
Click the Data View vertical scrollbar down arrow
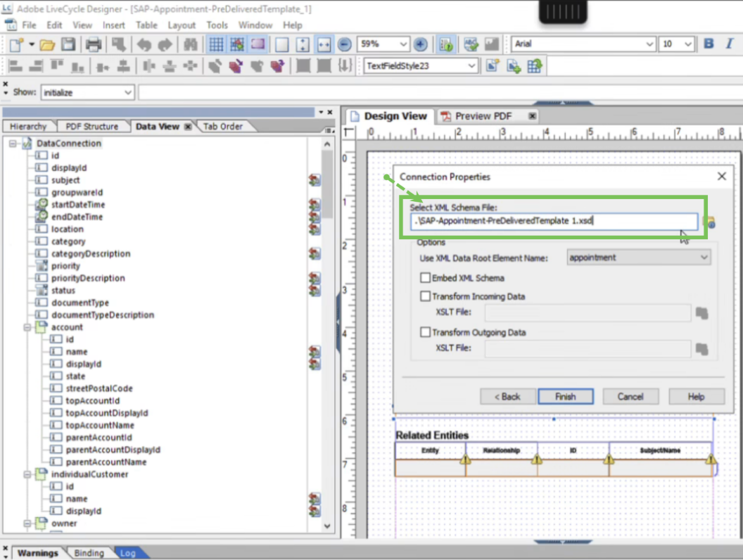point(327,526)
